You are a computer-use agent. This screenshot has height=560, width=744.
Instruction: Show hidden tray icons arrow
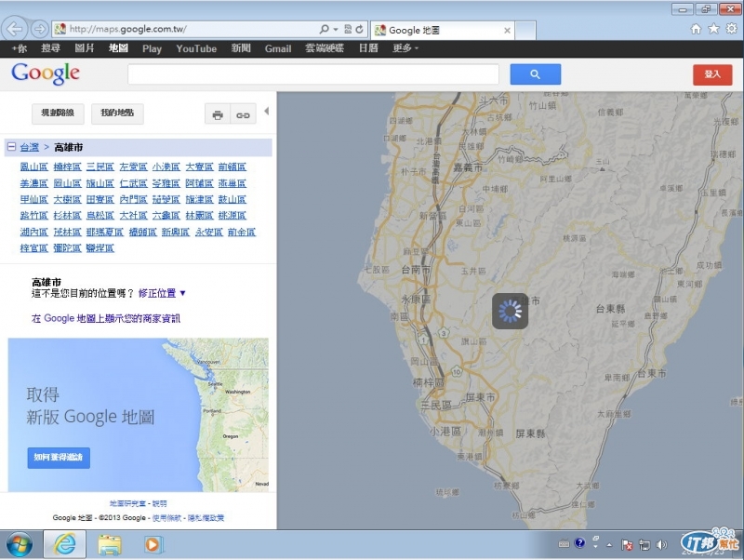point(609,545)
